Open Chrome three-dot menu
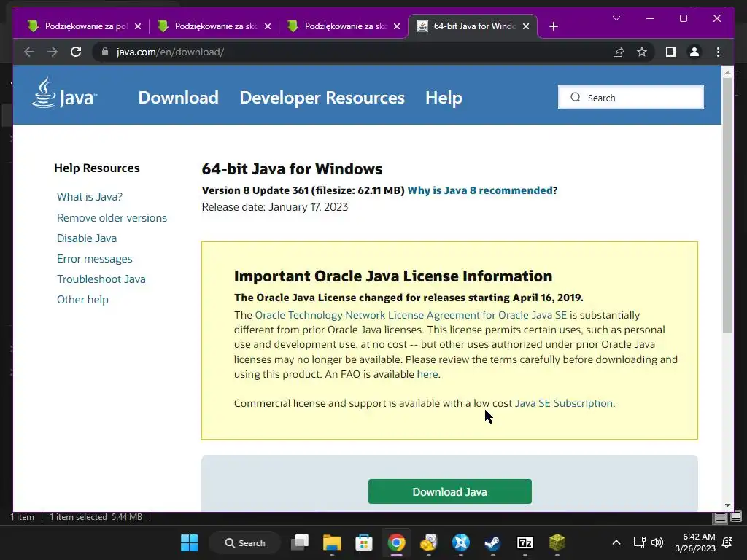Viewport: 747px width, 560px height. click(x=718, y=52)
